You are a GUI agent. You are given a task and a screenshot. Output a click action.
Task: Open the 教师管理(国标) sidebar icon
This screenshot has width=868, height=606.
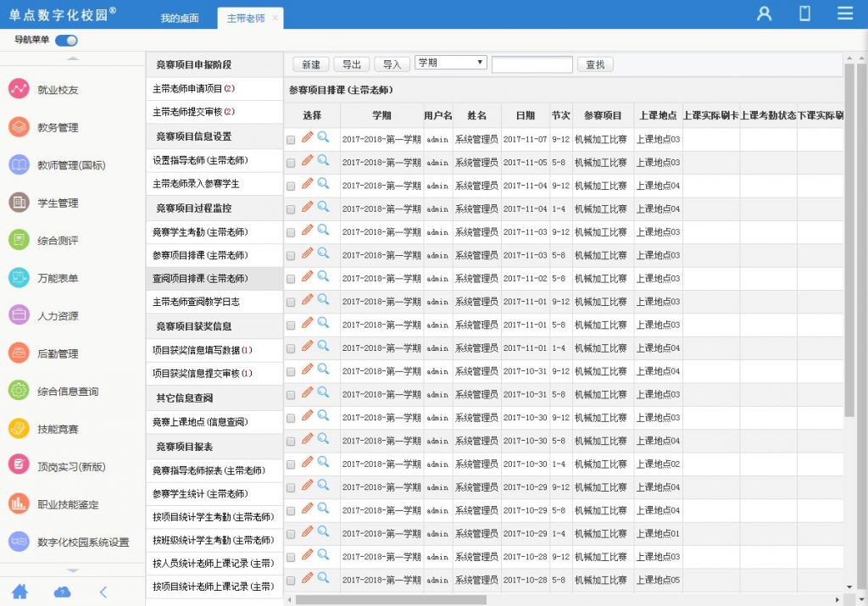click(x=19, y=164)
